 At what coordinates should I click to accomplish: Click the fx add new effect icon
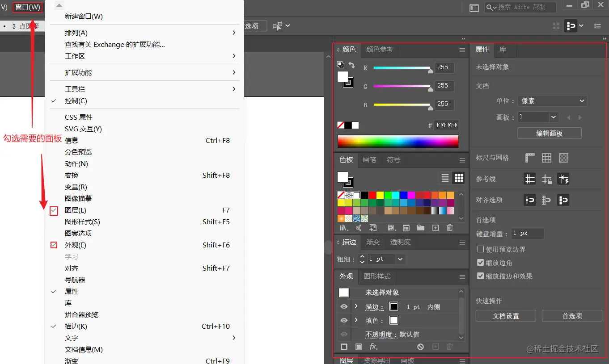coord(373,347)
